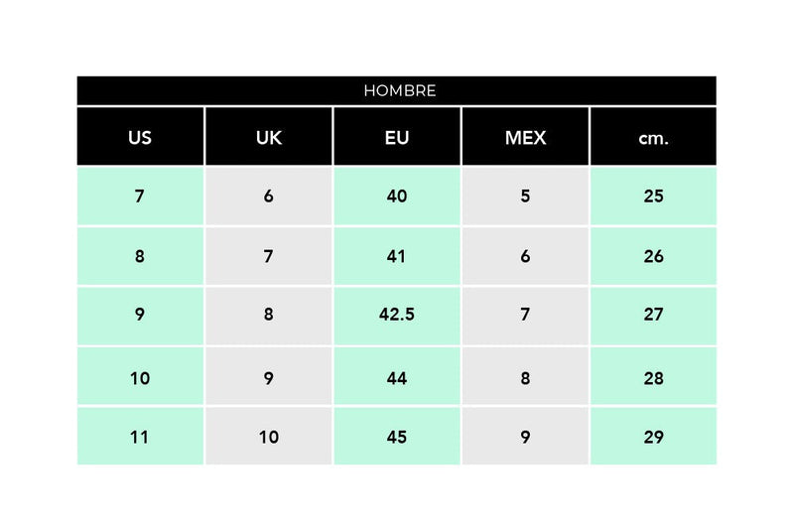
Task: Select the US column header
Action: pyautogui.click(x=140, y=137)
